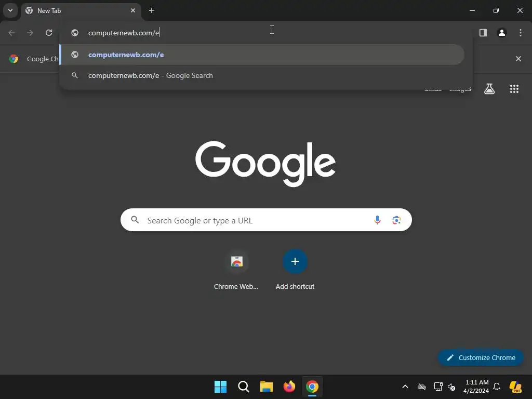Go forward with the forward arrow

click(30, 33)
